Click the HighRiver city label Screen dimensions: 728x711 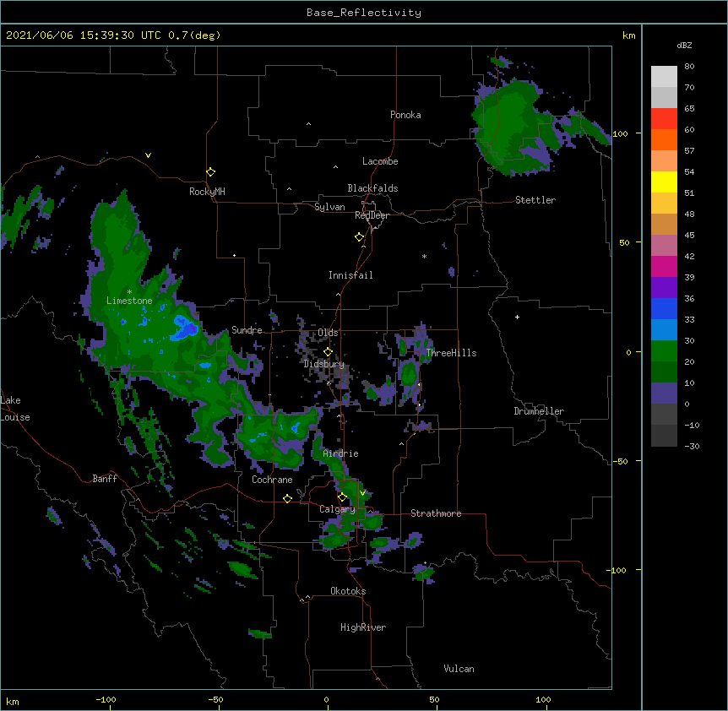pos(363,627)
